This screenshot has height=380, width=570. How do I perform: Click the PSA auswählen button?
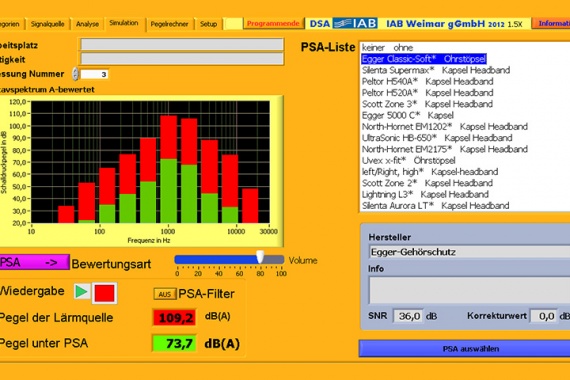click(465, 349)
